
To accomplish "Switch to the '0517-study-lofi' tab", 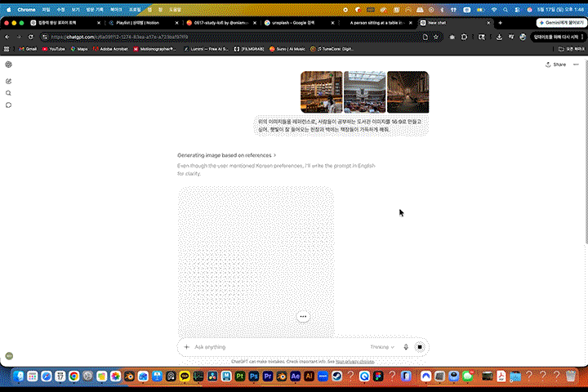I will point(221,23).
